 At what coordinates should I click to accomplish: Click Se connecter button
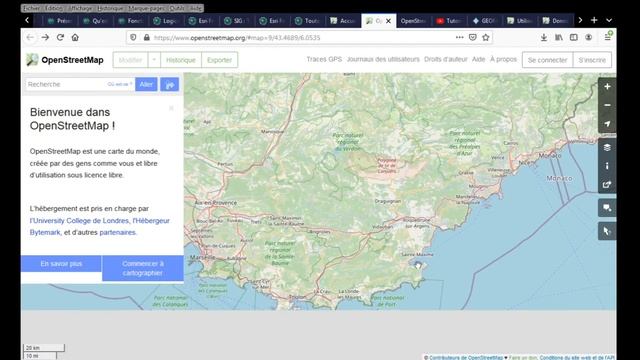point(547,60)
